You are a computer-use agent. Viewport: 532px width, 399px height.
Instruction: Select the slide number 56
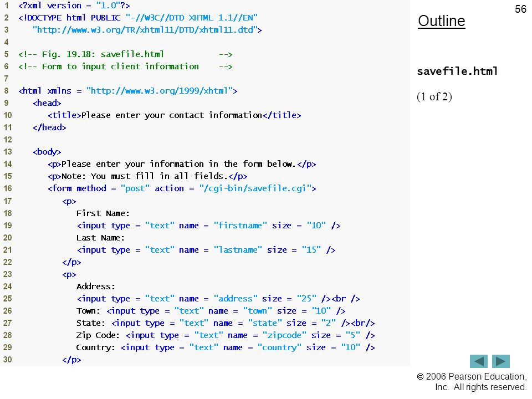(520, 9)
